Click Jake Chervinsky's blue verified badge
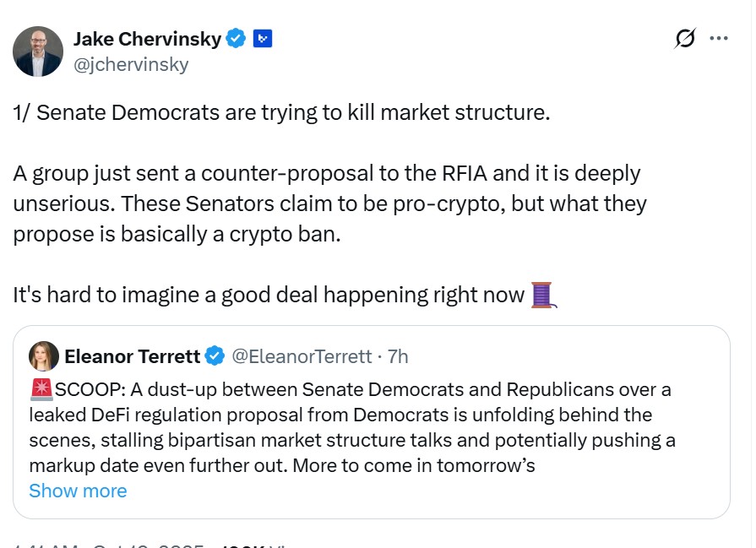 tap(237, 38)
